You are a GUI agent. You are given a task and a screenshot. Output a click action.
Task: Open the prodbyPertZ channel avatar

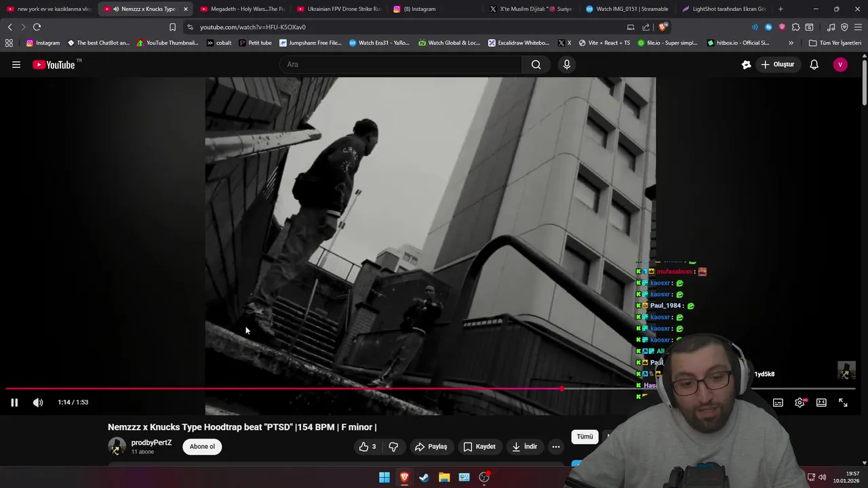[117, 447]
